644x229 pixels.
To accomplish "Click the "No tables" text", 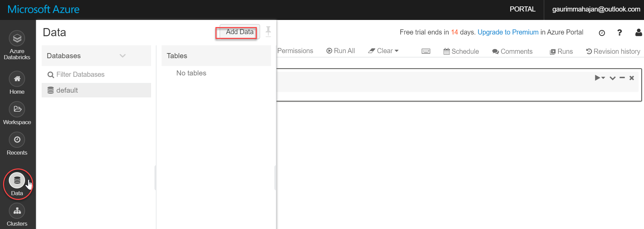I will coord(191,73).
